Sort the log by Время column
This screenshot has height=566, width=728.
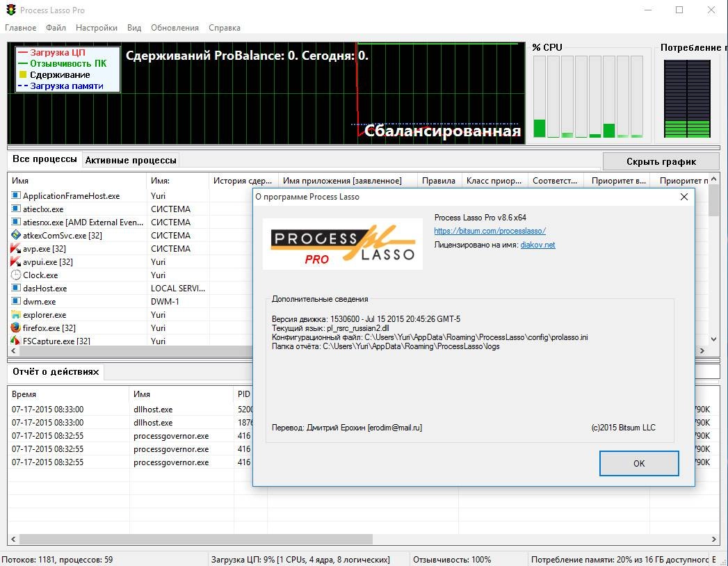(68, 394)
